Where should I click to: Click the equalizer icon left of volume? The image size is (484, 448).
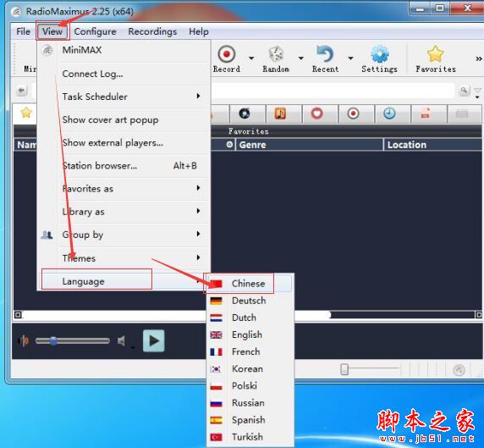[24, 340]
